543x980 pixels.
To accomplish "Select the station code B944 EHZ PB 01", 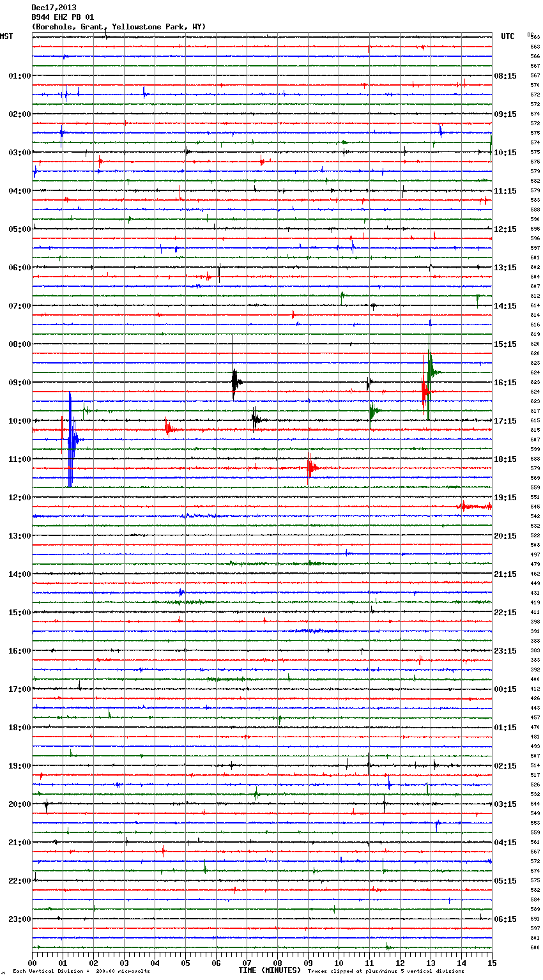I will tap(63, 17).
